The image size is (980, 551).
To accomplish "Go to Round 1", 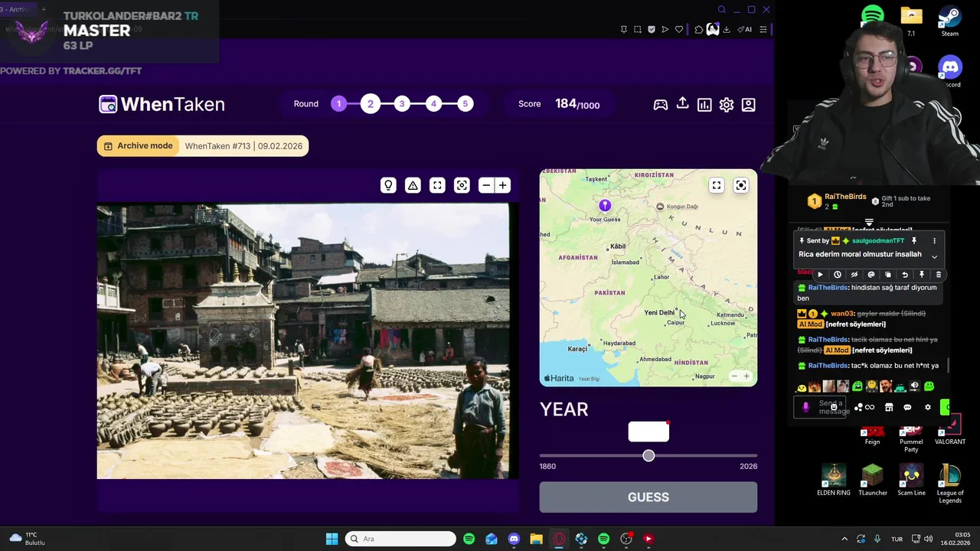I will pos(338,104).
